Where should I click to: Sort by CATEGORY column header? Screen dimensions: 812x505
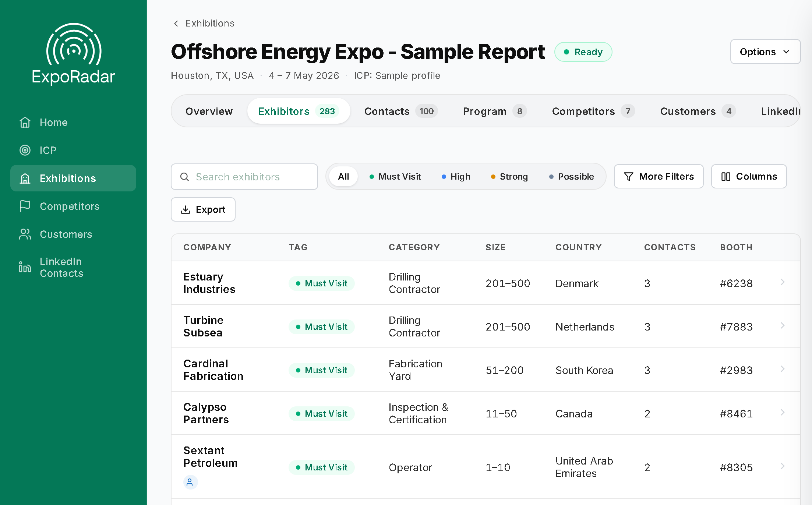414,247
